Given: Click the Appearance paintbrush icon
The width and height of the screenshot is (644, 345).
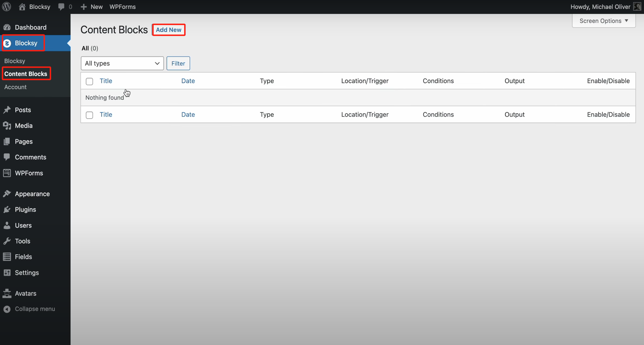Looking at the screenshot, I should [x=7, y=194].
